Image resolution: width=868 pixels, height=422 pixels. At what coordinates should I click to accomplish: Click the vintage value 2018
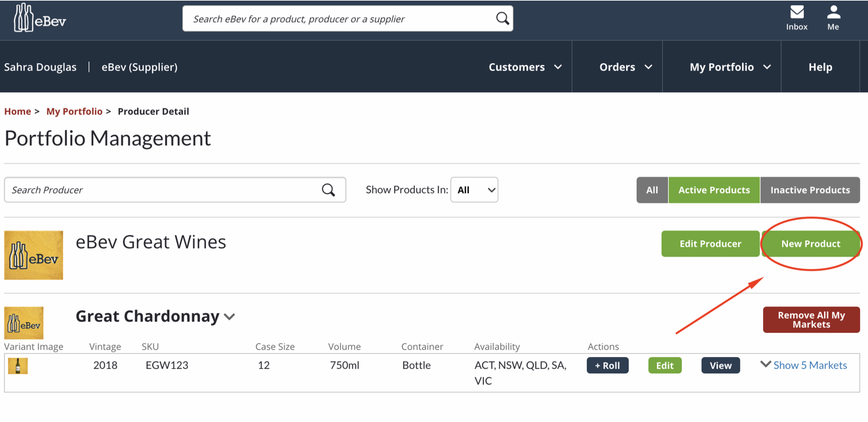point(106,365)
